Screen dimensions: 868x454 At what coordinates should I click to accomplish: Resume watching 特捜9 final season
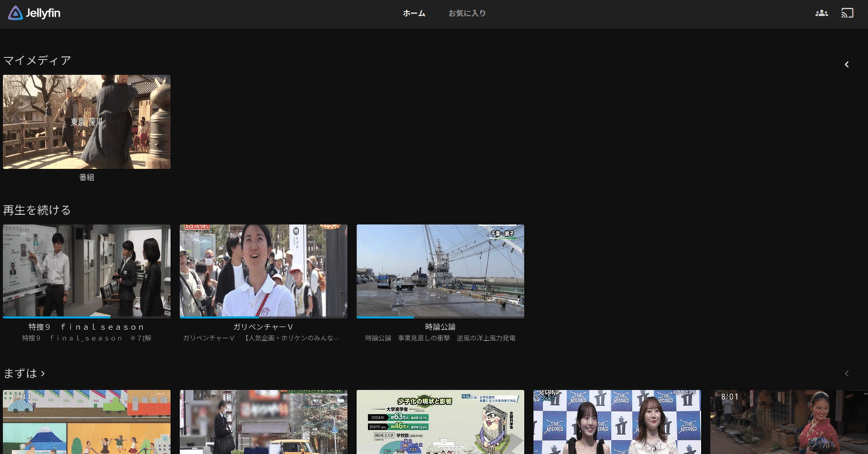[86, 270]
